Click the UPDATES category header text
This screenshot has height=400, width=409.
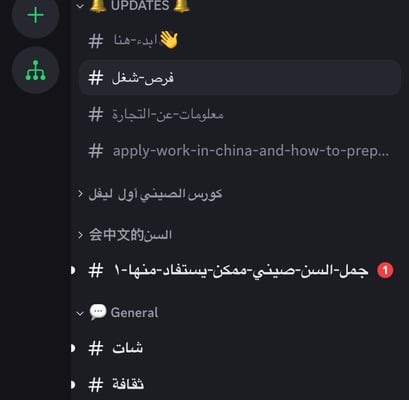coord(140,6)
